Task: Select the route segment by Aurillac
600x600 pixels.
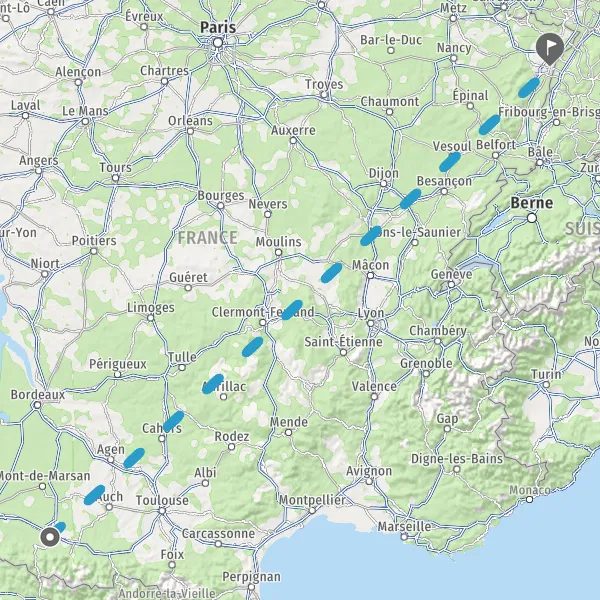Action: click(213, 384)
